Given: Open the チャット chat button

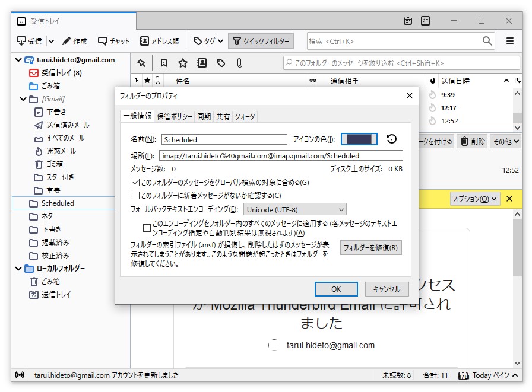Looking at the screenshot, I should [x=113, y=41].
